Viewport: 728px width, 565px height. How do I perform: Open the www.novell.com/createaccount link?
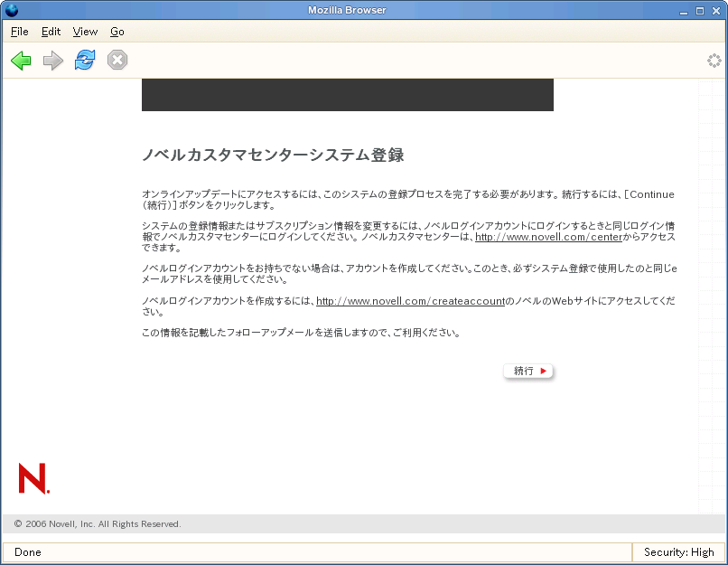[x=410, y=301]
